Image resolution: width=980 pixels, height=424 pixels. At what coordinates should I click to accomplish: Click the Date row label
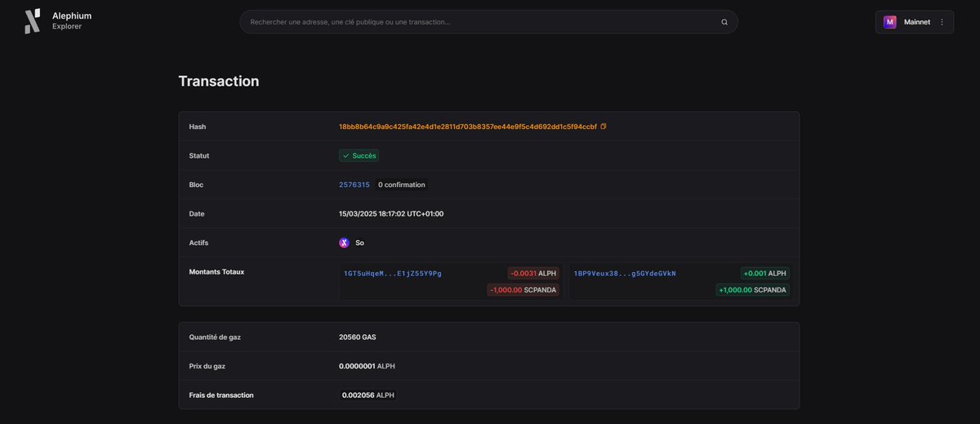[x=197, y=214]
